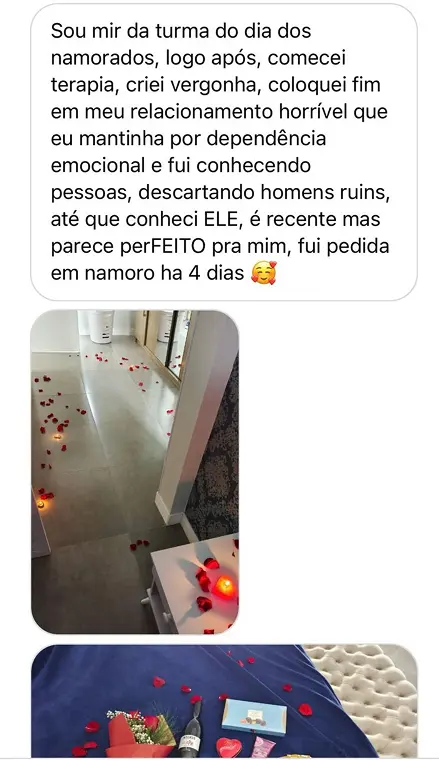The image size is (439, 760).
Task: Open the photo of gifts on blue bedspread
Action: coord(224,701)
